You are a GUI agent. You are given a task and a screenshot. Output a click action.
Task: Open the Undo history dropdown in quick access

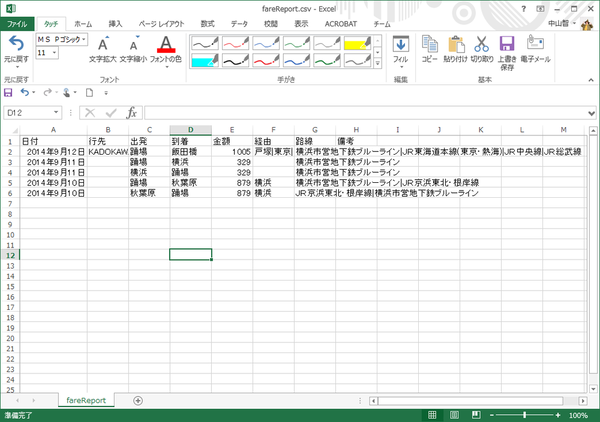(x=34, y=93)
